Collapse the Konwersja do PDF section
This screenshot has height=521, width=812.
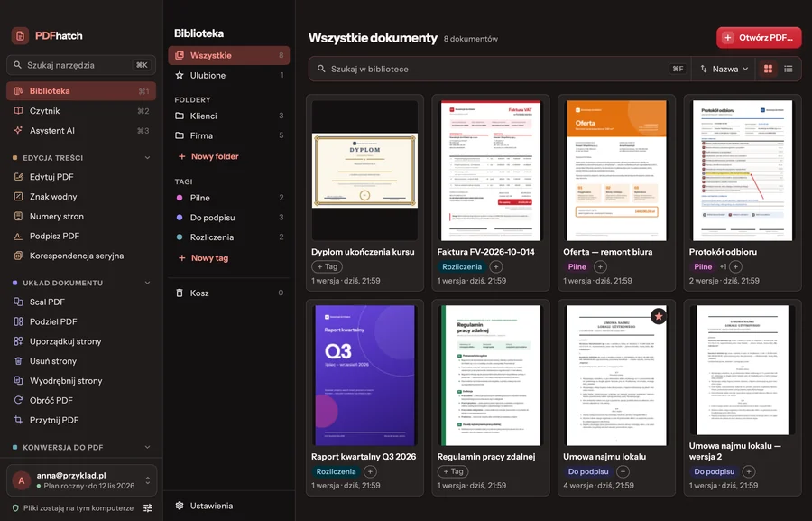click(x=147, y=447)
